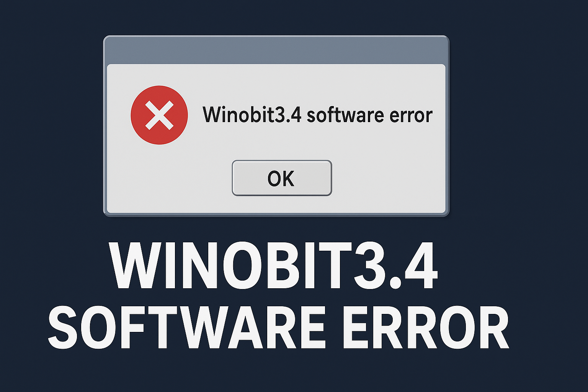
Task: Click the OK button in the dialog
Action: click(x=282, y=178)
